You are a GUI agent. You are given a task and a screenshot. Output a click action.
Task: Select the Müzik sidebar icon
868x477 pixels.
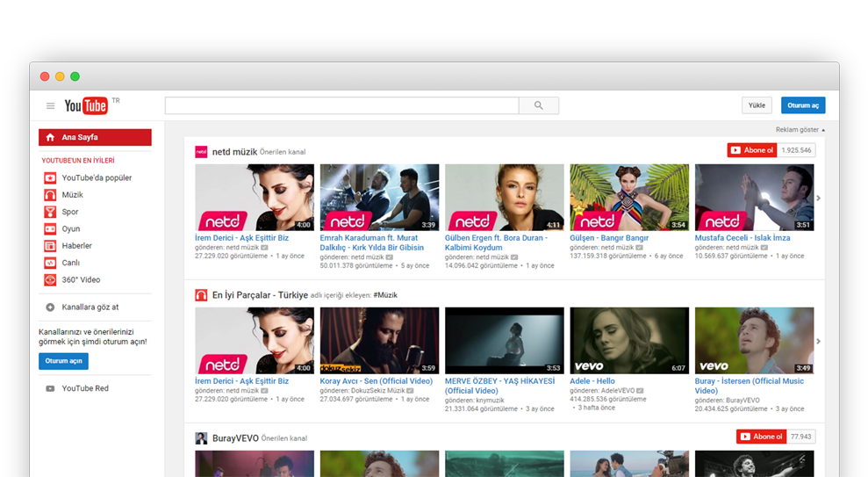pyautogui.click(x=50, y=195)
